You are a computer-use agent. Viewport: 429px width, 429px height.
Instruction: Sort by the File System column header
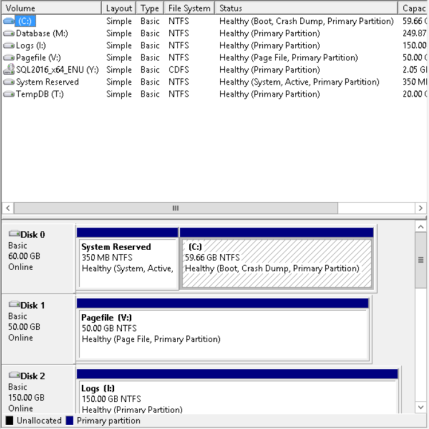point(189,8)
